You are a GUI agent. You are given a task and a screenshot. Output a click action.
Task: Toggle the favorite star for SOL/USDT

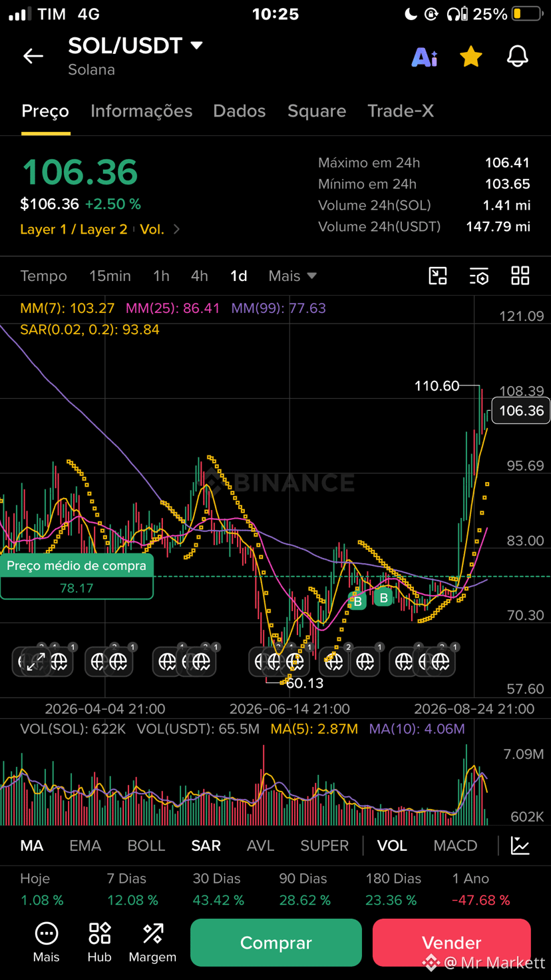pyautogui.click(x=471, y=57)
